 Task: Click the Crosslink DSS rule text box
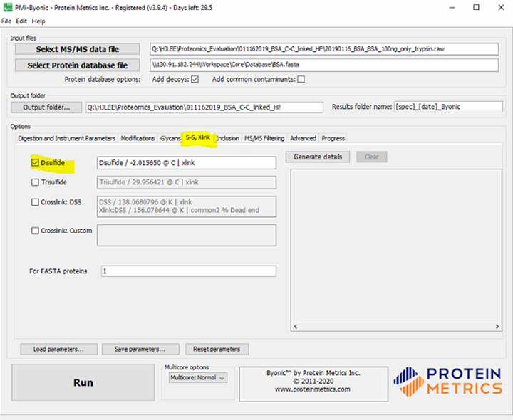[187, 206]
